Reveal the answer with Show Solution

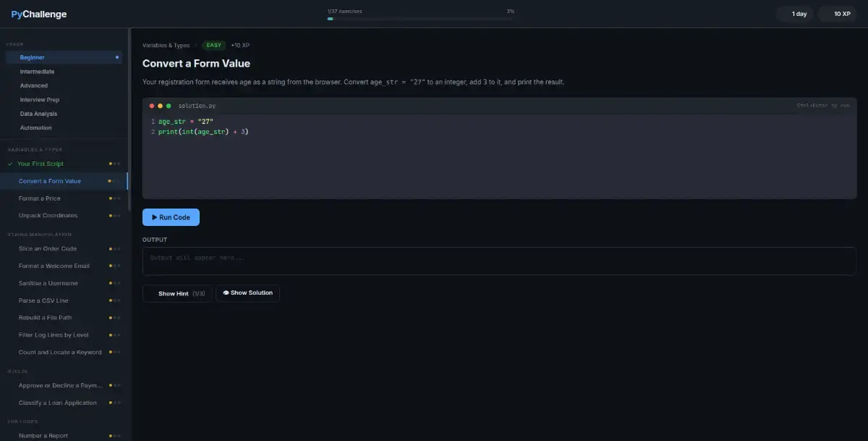click(248, 293)
